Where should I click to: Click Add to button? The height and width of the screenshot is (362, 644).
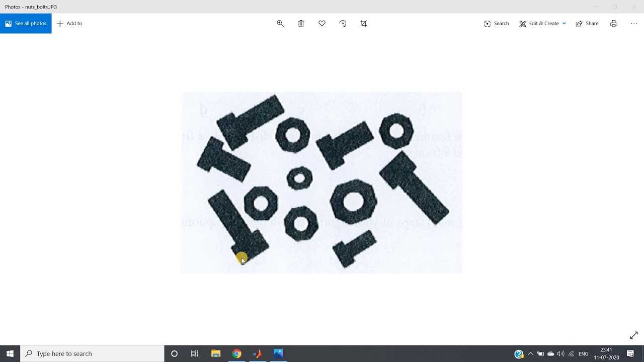pos(69,24)
